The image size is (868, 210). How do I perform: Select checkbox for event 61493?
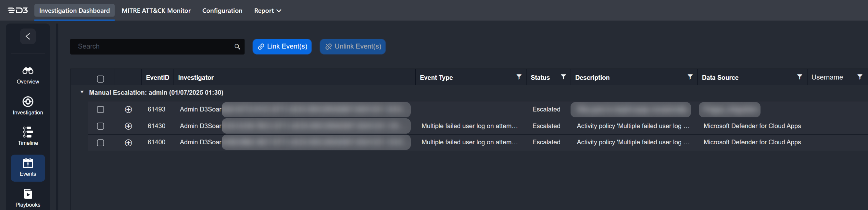pos(100,110)
